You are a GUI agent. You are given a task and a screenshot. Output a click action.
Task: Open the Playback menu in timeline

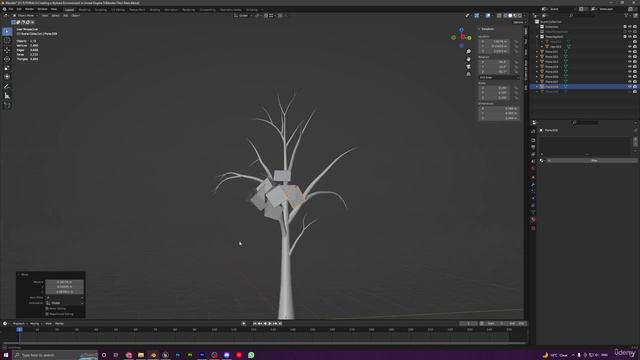pyautogui.click(x=19, y=324)
